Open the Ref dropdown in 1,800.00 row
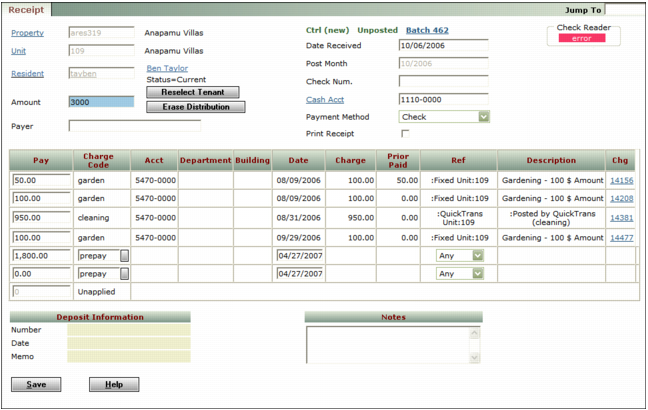The image size is (648, 410). [477, 256]
